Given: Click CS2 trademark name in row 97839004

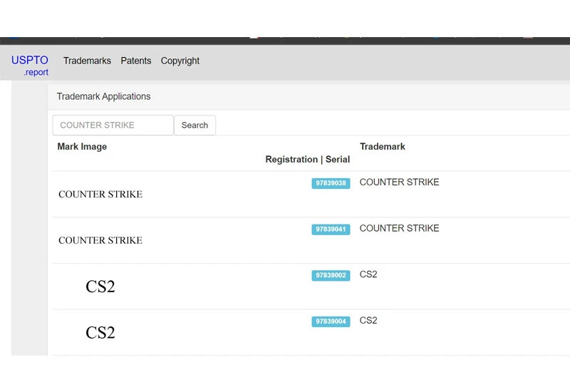Looking at the screenshot, I should 368,321.
